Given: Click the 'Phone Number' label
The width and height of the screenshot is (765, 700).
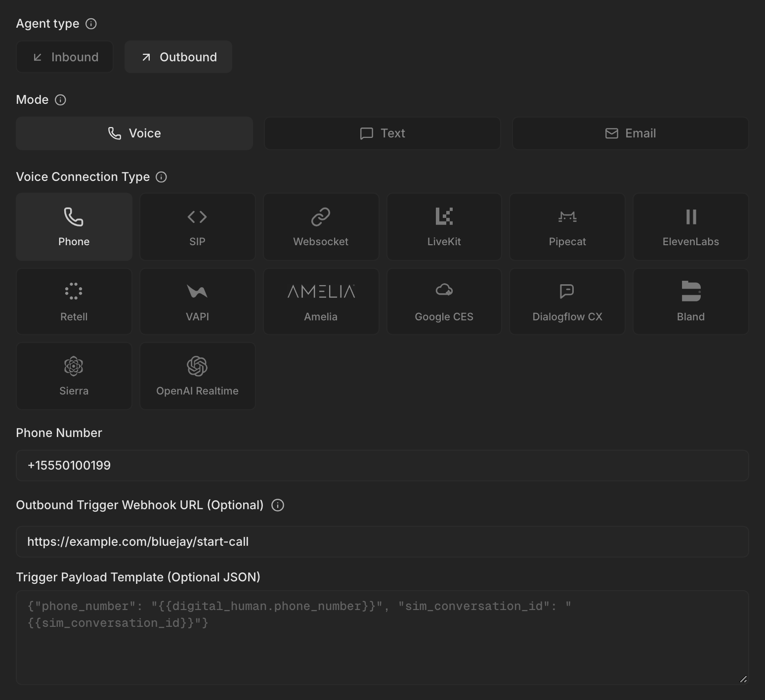Looking at the screenshot, I should [x=59, y=433].
